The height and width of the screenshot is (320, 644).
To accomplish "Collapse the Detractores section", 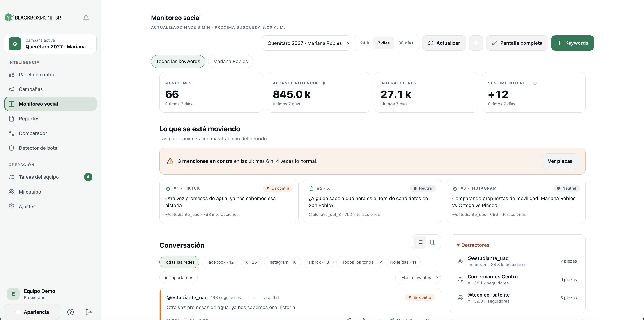I will (x=473, y=245).
